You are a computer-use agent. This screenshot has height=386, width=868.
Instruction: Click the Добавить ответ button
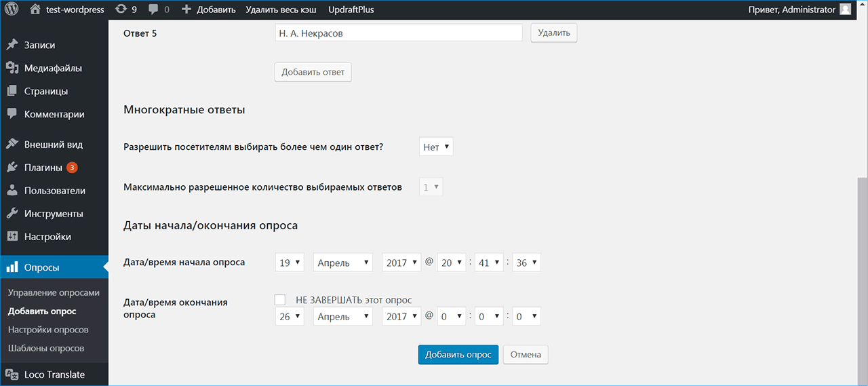[313, 73]
